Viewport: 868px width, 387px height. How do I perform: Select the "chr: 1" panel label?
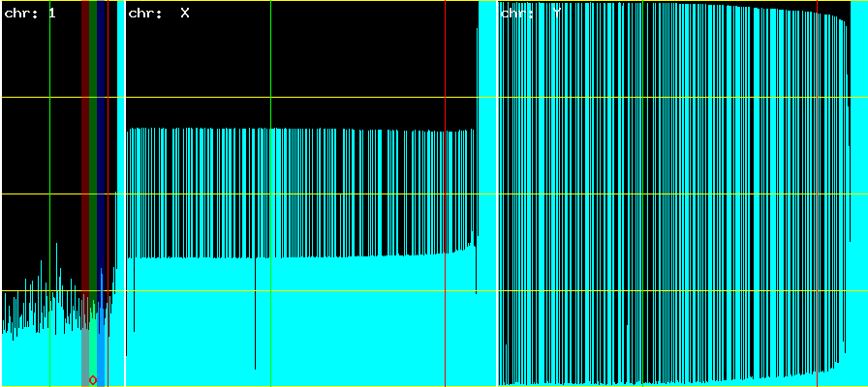pyautogui.click(x=30, y=14)
